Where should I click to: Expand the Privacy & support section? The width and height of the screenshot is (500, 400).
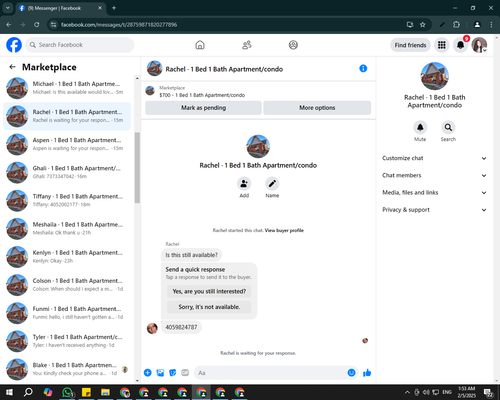[434, 210]
